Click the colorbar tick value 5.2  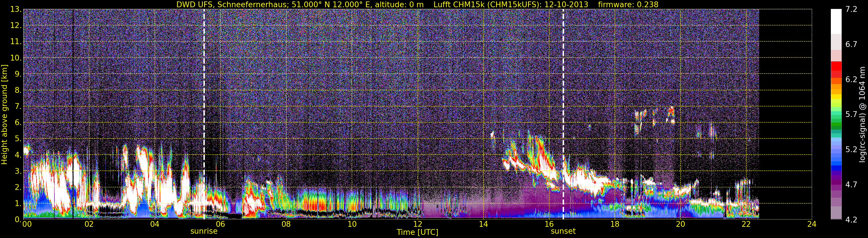851,150
